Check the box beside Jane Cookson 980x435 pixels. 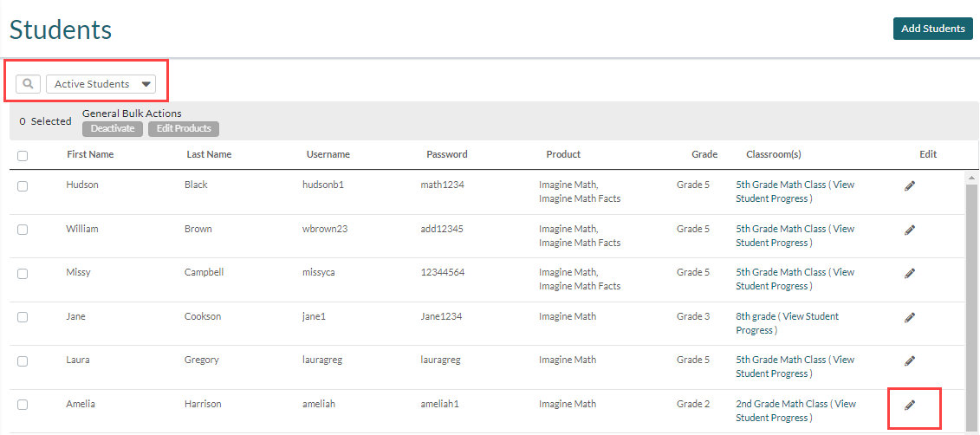[x=23, y=317]
